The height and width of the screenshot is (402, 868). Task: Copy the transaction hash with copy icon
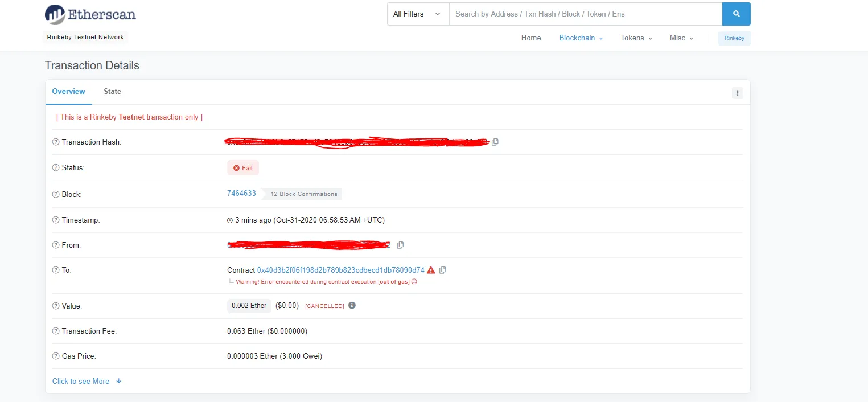click(495, 142)
